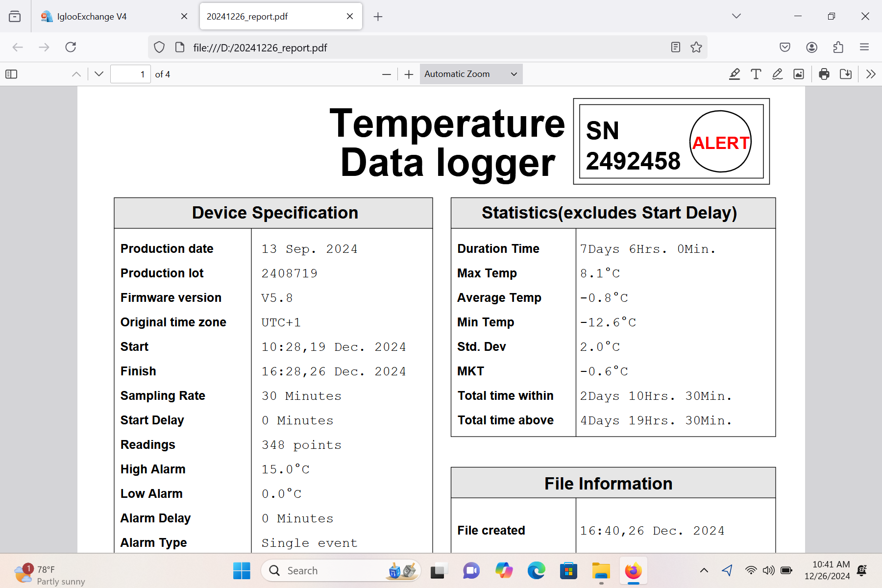
Task: Open a new browser tab
Action: tap(378, 17)
